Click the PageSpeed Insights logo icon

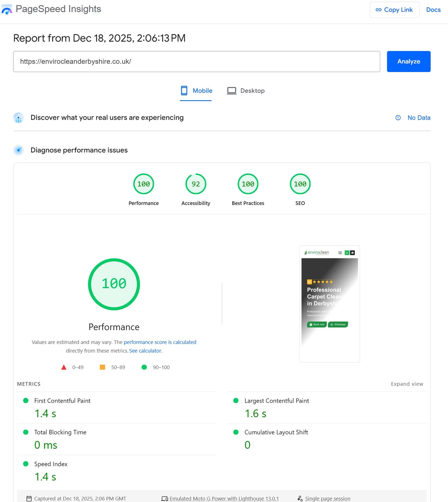(x=7, y=9)
